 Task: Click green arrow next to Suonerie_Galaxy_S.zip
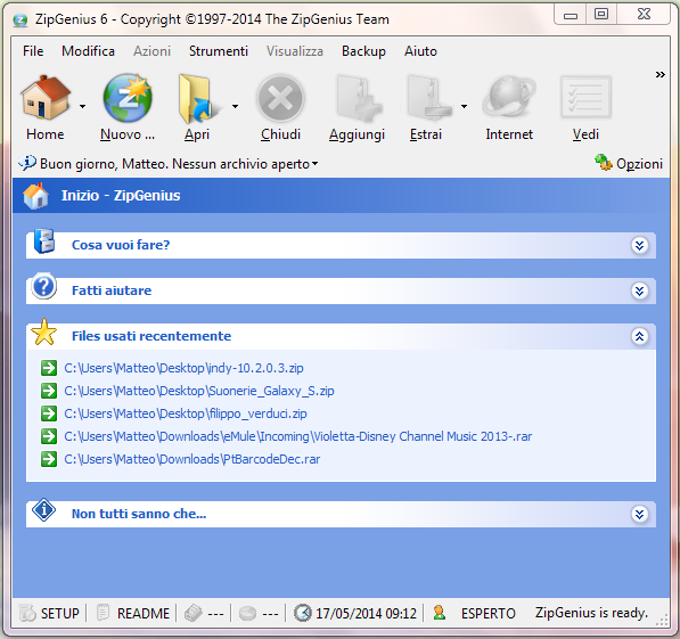[49, 390]
